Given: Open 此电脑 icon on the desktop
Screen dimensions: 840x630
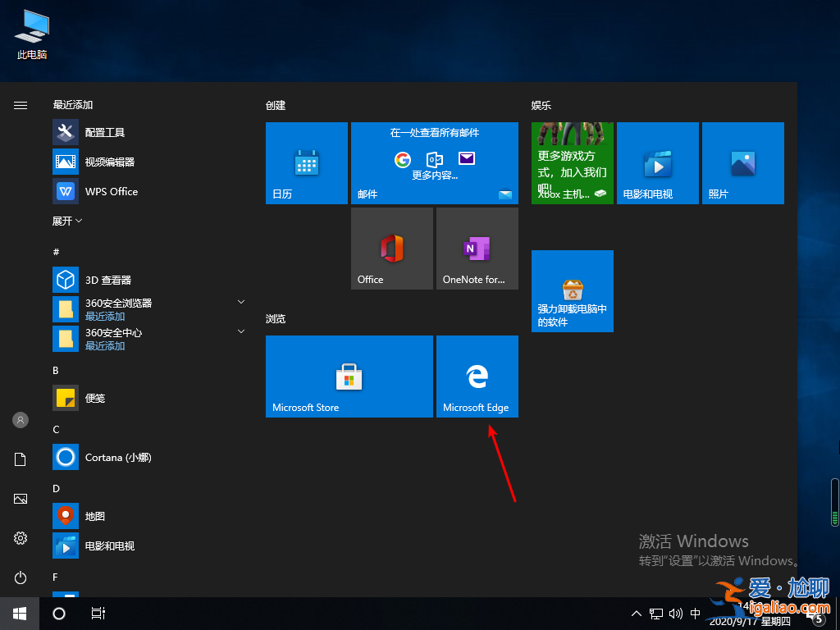Looking at the screenshot, I should coord(30,27).
